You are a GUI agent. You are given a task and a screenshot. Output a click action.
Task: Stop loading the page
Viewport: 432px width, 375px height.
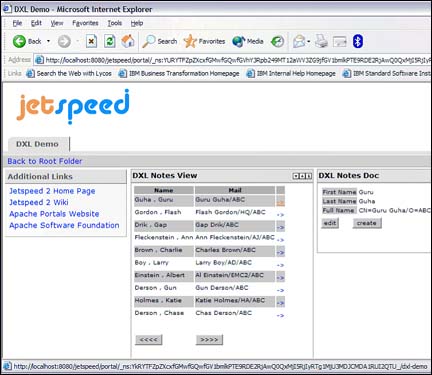[91, 41]
